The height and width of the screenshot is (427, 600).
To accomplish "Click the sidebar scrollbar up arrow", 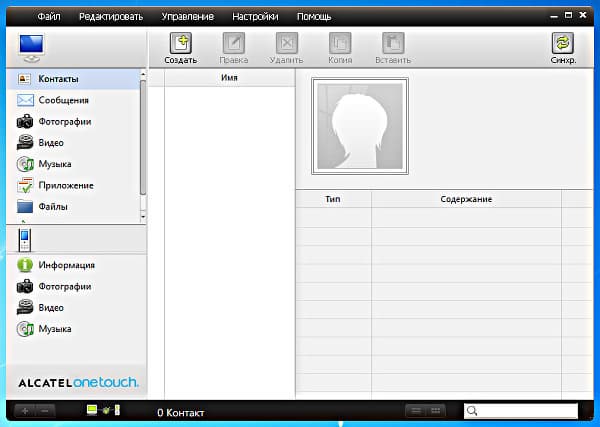I will 143,74.
